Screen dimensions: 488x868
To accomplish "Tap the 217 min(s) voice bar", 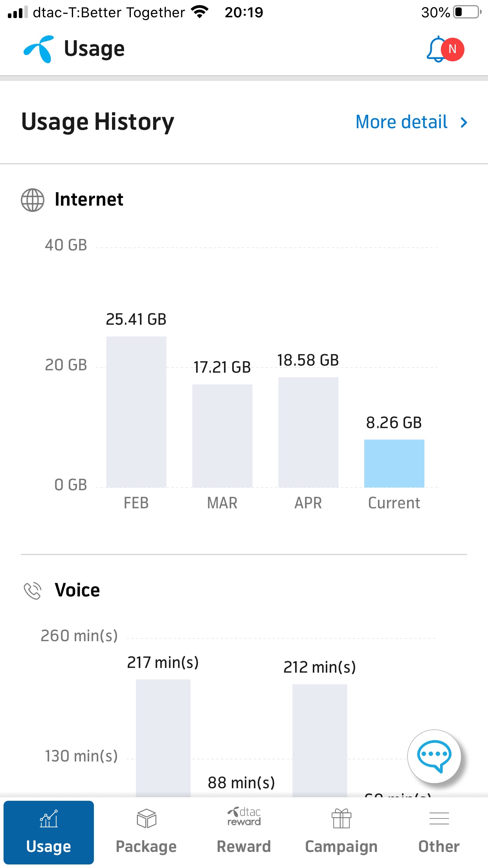I will pyautogui.click(x=163, y=737).
